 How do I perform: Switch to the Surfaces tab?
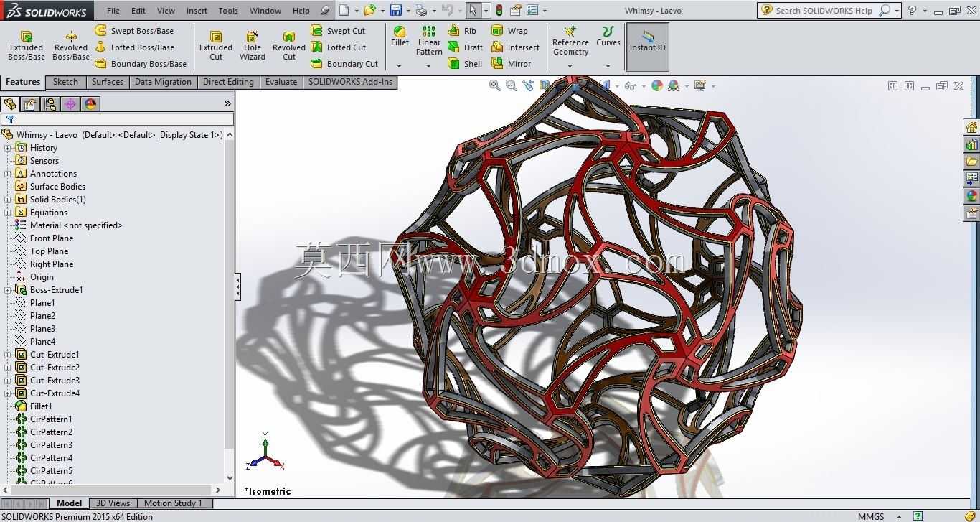click(108, 82)
